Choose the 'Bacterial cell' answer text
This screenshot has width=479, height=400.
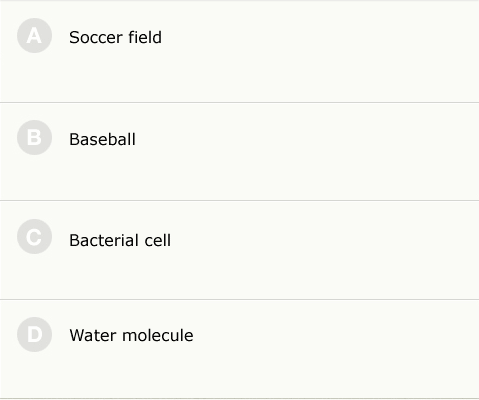pyautogui.click(x=120, y=240)
